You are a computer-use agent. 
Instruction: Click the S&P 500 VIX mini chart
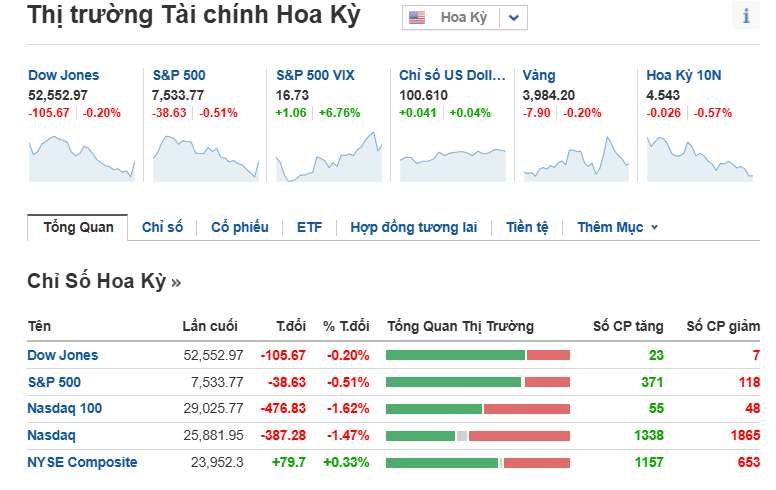(x=329, y=156)
